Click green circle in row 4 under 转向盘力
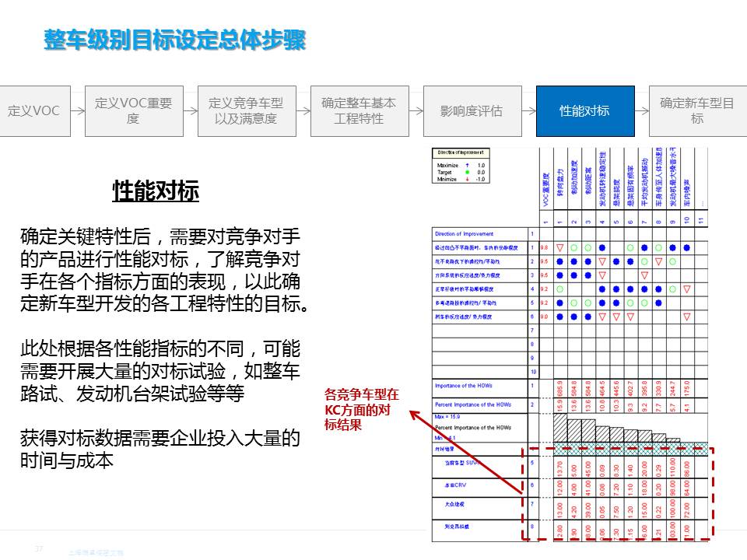 pyautogui.click(x=559, y=289)
